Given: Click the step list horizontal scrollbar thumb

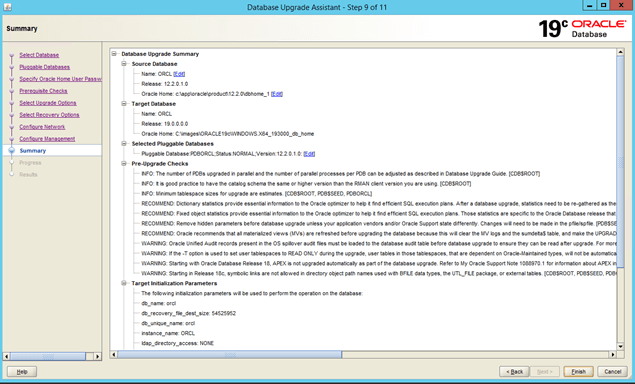Looking at the screenshot, I should pyautogui.click(x=48, y=356).
